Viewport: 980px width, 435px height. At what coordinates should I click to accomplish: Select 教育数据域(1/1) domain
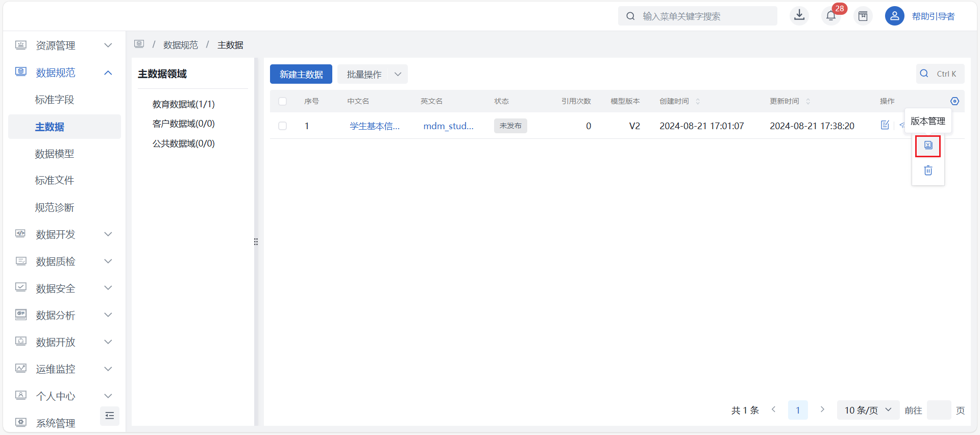tap(183, 104)
